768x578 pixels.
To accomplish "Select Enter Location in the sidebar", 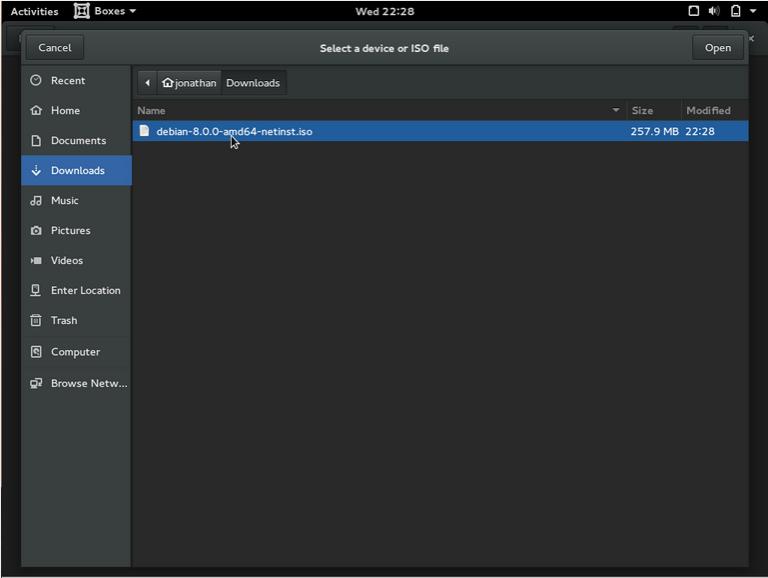I will [85, 290].
